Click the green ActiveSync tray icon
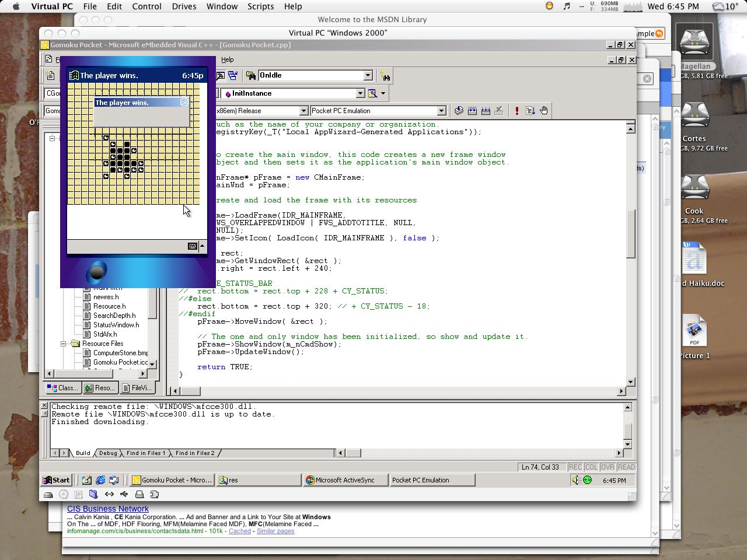 [588, 480]
